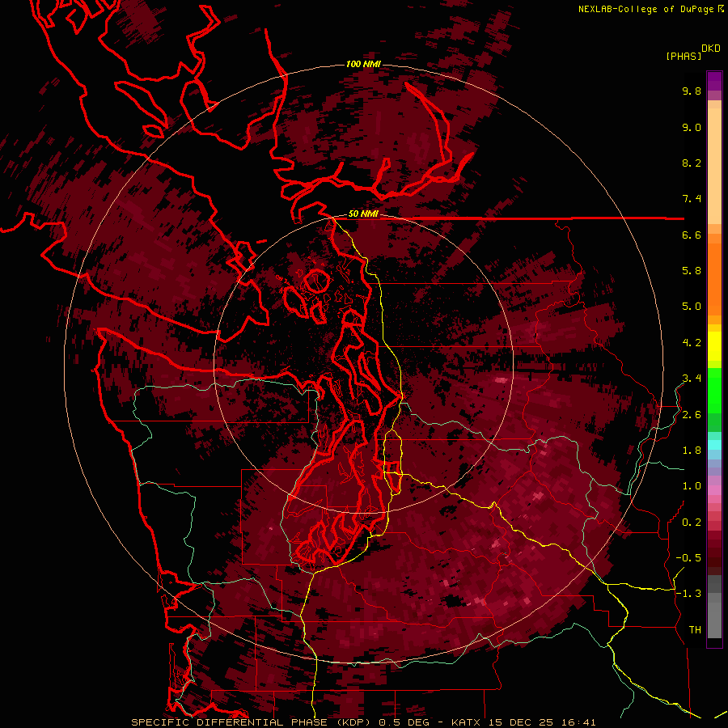Select the -1.3 legend value

coord(688,594)
